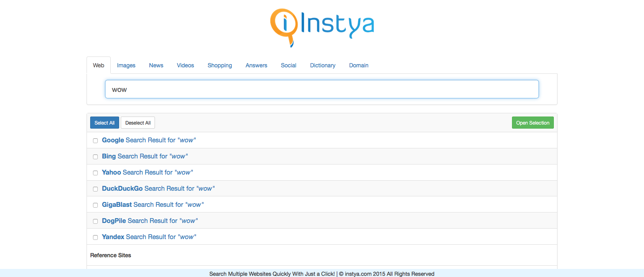644x277 pixels.
Task: Check the DuckDuckGo search result checkbox
Action: click(95, 189)
